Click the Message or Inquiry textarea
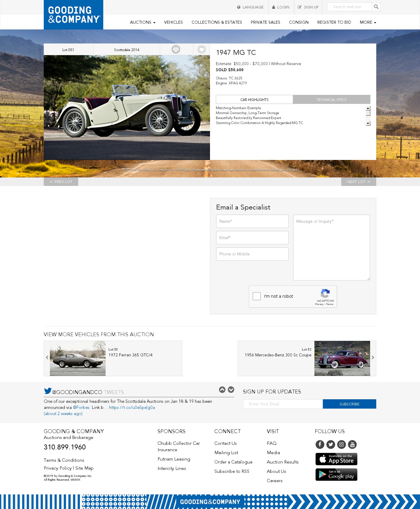Viewport: 420px width, 509px height. (x=332, y=247)
